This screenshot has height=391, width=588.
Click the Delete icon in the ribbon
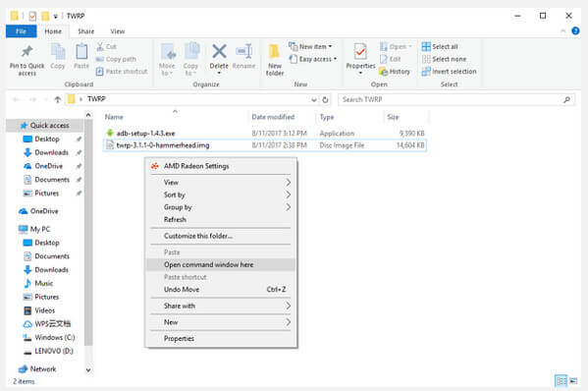[219, 51]
